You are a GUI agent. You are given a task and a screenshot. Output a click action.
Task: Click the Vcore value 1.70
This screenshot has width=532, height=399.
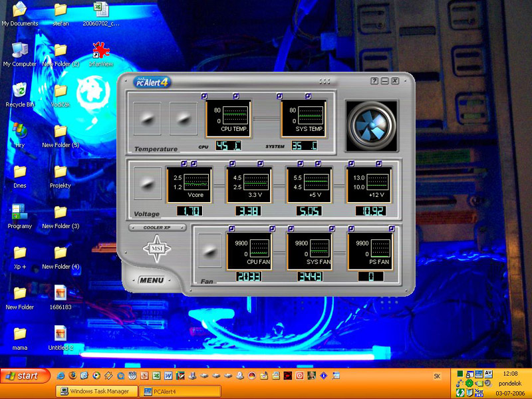tap(190, 211)
